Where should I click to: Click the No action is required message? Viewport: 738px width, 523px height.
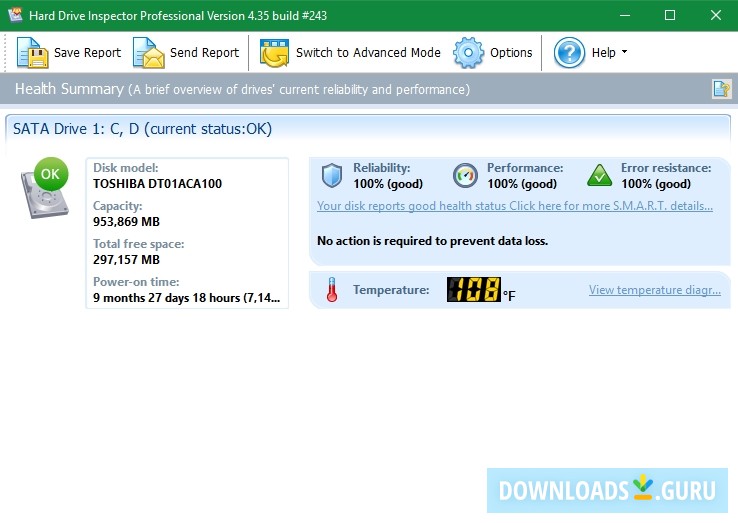coord(433,241)
